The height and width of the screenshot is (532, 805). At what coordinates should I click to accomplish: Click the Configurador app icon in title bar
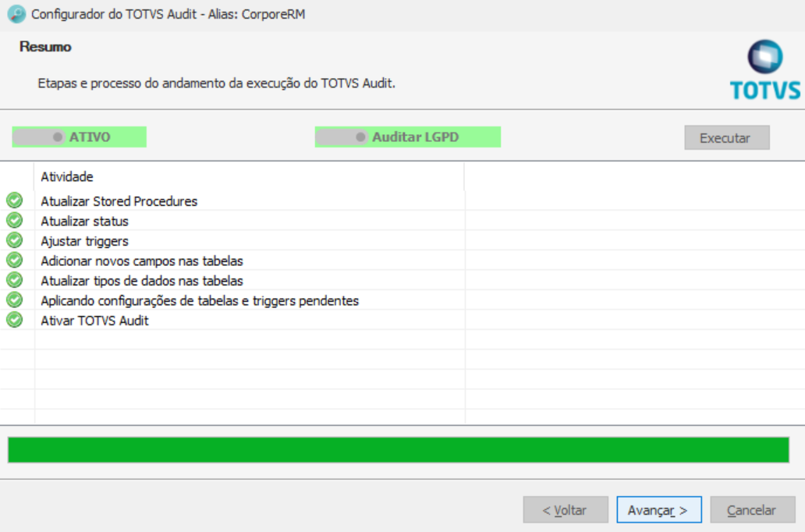[x=16, y=14]
